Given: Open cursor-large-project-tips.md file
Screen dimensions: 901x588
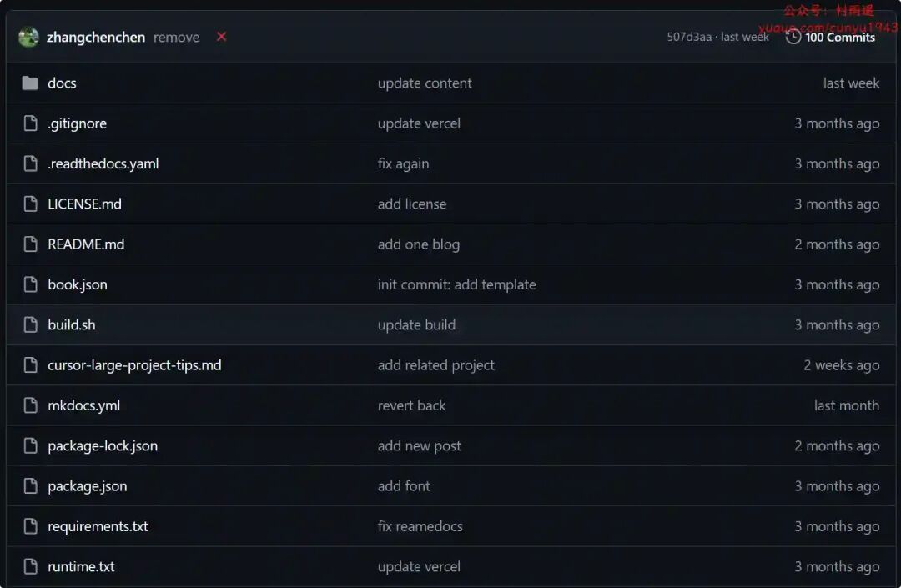Looking at the screenshot, I should pos(134,365).
